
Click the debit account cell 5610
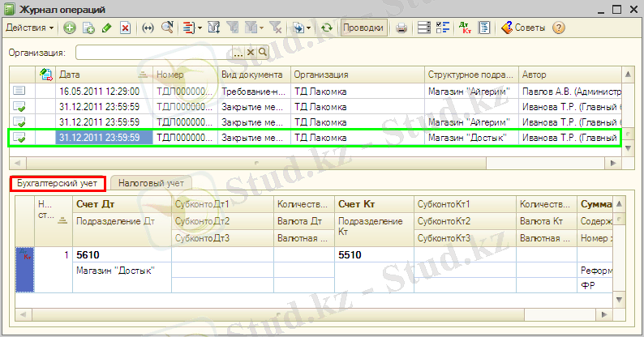122,255
